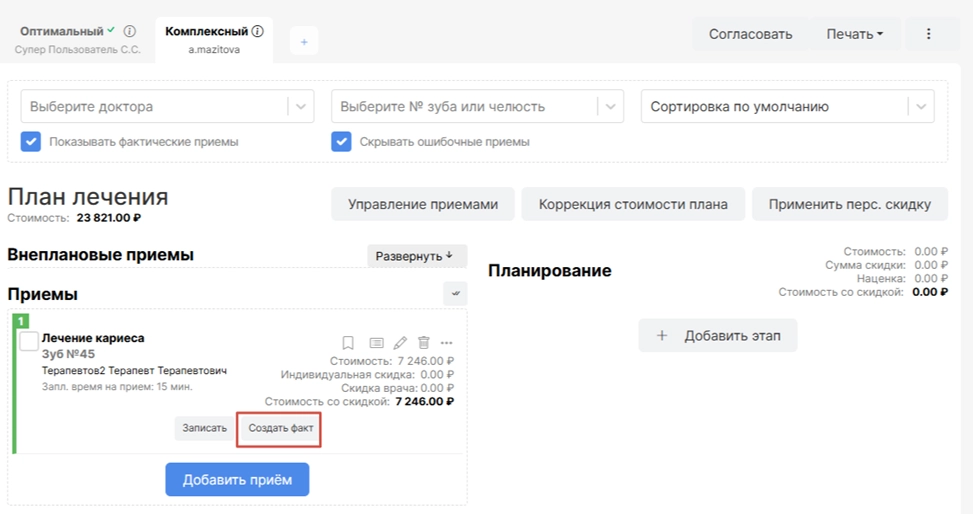Image resolution: width=973 pixels, height=514 pixels.
Task: Delete the appointment using the trash icon
Action: point(424,342)
